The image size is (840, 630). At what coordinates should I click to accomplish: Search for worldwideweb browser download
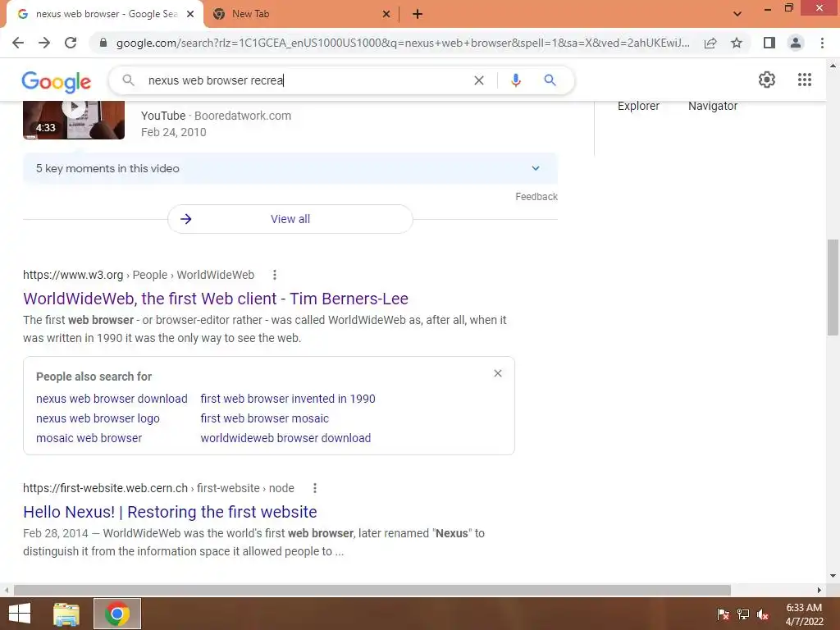pyautogui.click(x=285, y=438)
